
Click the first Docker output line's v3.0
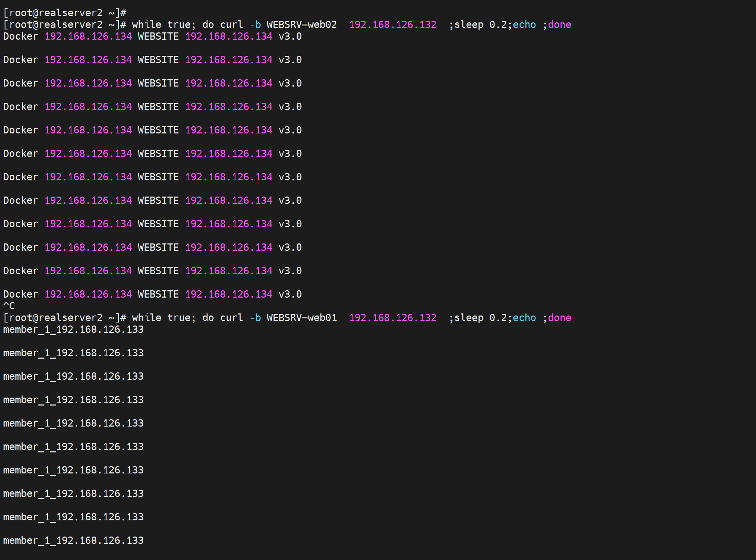290,36
